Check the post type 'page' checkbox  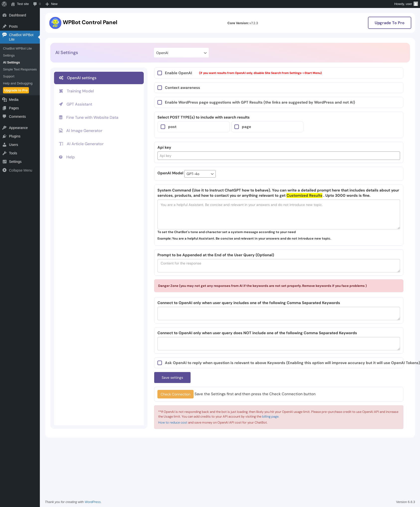coord(237,127)
